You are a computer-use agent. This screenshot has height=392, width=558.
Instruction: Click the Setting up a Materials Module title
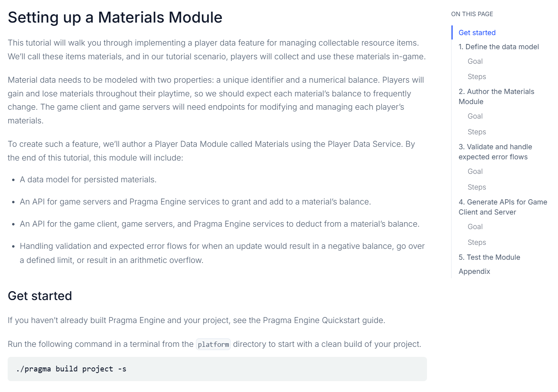pos(115,17)
